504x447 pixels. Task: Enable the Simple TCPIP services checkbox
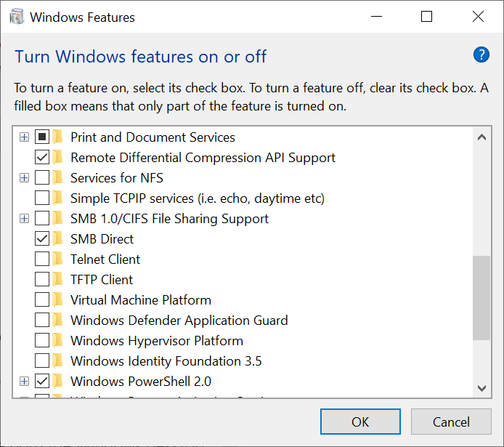[x=42, y=198]
